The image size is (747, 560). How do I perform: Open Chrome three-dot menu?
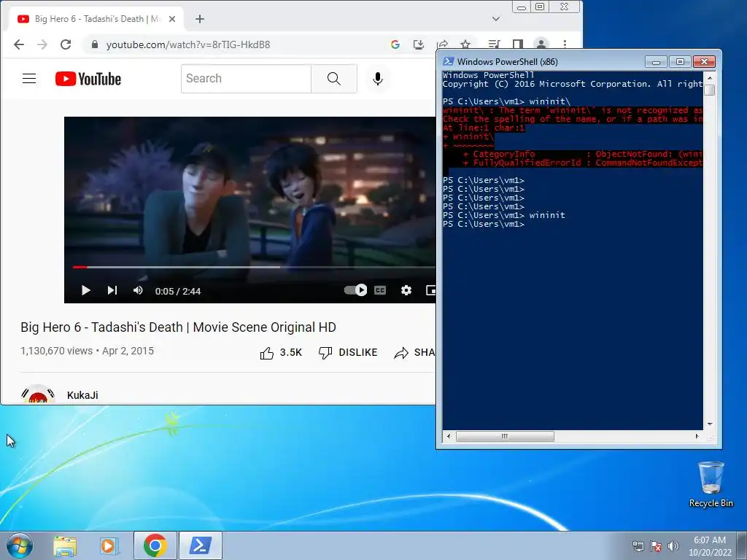565,44
